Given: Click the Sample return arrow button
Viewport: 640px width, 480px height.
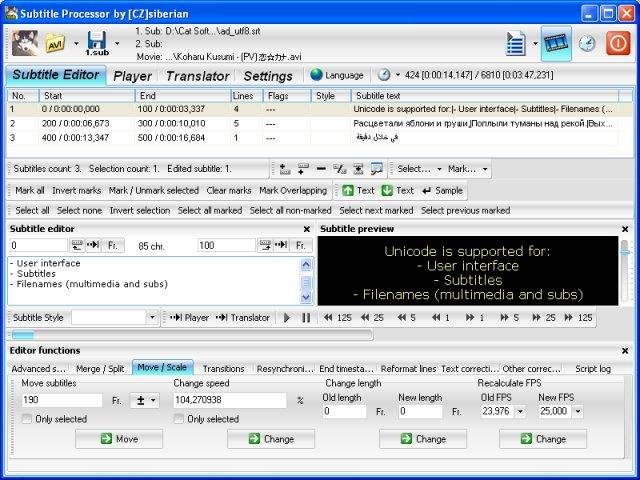Looking at the screenshot, I should (x=442, y=191).
